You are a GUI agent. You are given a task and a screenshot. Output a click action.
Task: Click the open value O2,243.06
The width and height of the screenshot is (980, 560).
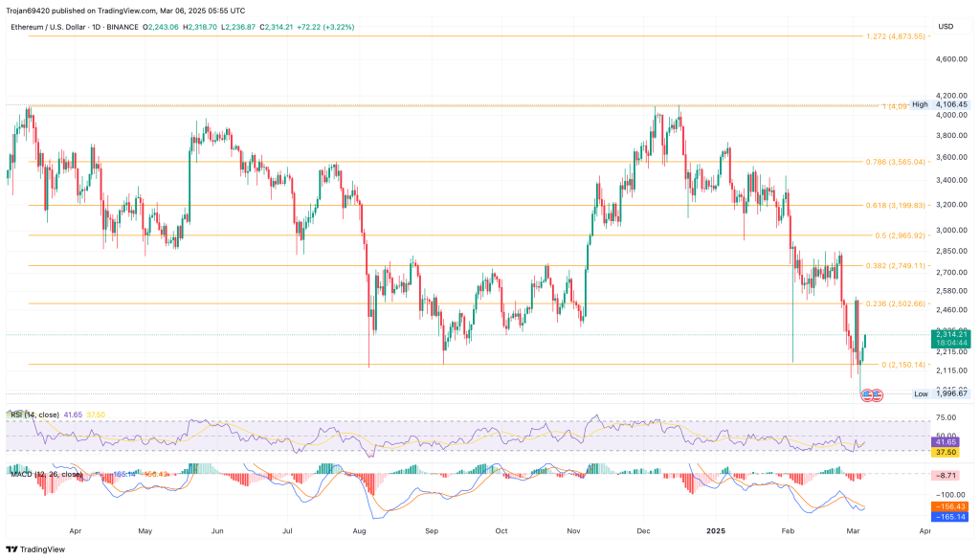161,28
